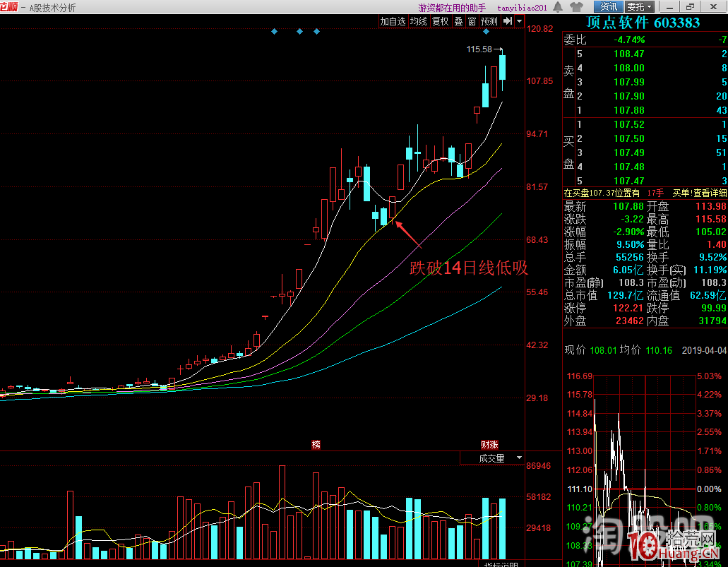
Task: Click the 叠 overlay button
Action: (458, 21)
